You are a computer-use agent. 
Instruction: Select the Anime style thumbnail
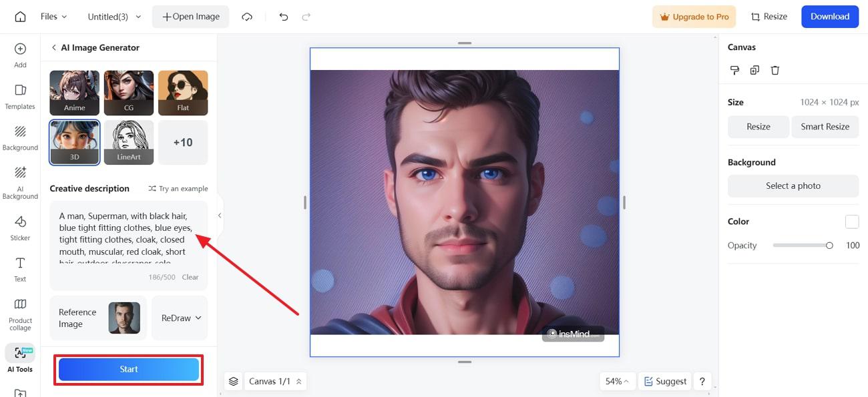(74, 93)
